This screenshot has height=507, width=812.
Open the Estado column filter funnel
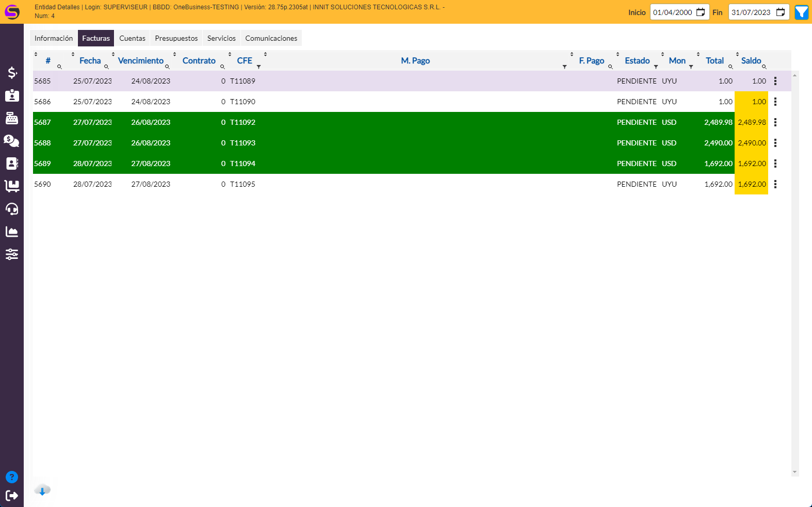click(656, 67)
